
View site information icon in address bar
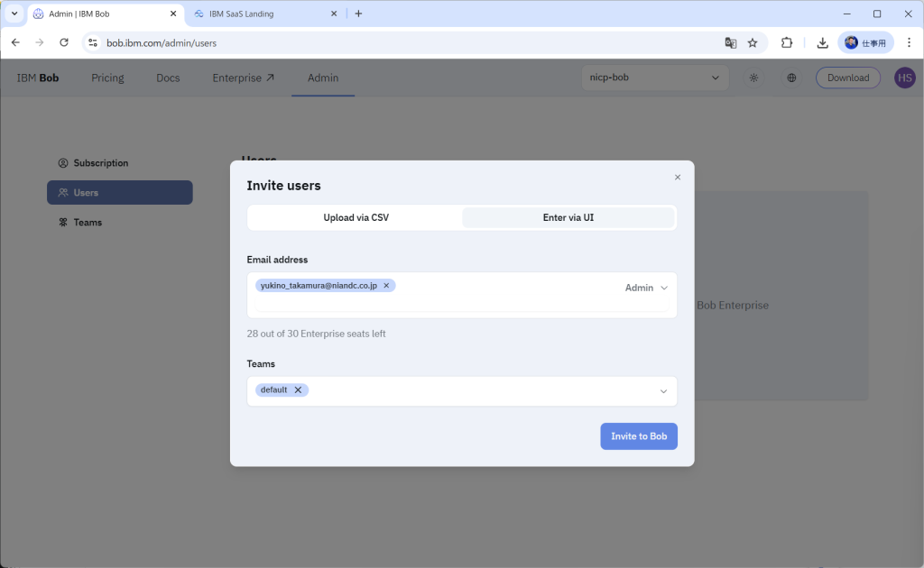click(x=93, y=43)
